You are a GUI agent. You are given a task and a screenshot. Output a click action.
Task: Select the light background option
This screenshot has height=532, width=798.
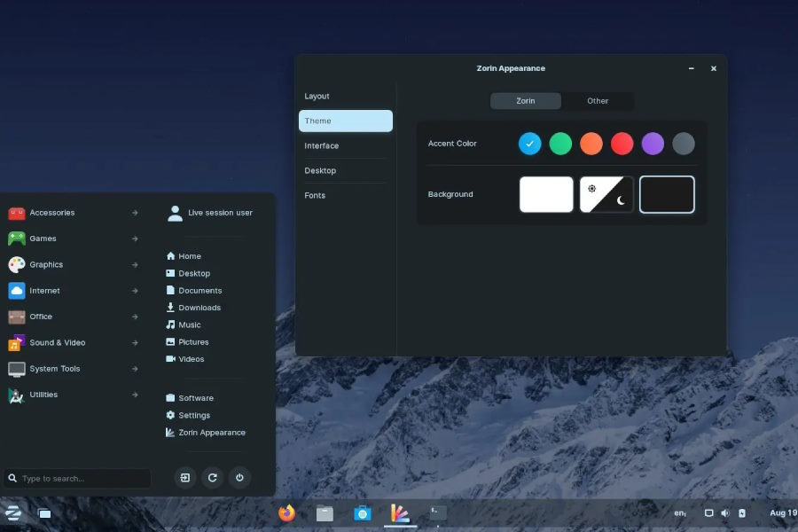pyautogui.click(x=546, y=194)
